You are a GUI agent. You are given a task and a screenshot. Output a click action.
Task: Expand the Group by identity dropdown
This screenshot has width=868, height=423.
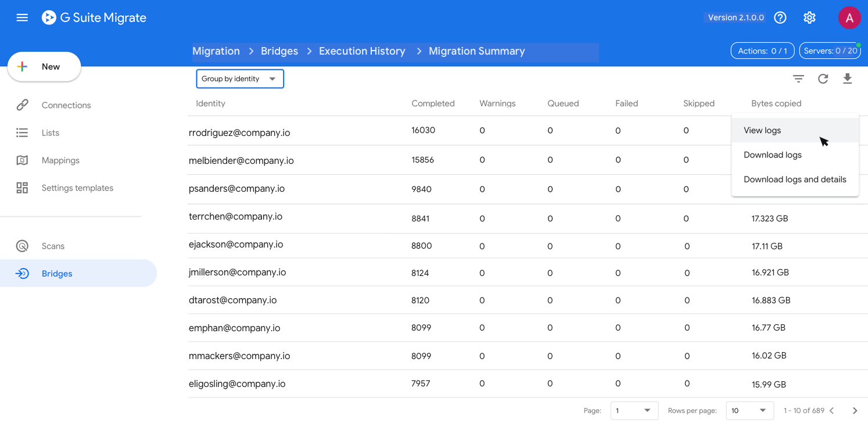[x=240, y=79]
